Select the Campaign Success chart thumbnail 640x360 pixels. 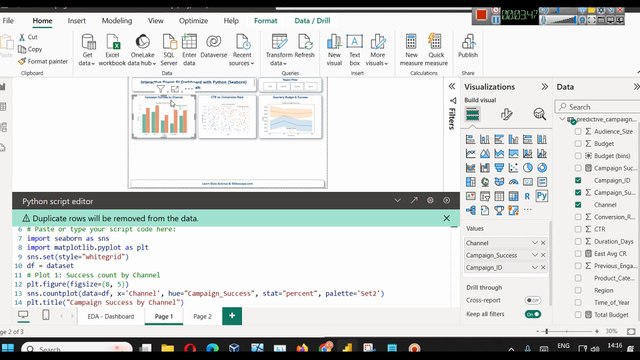(x=164, y=117)
